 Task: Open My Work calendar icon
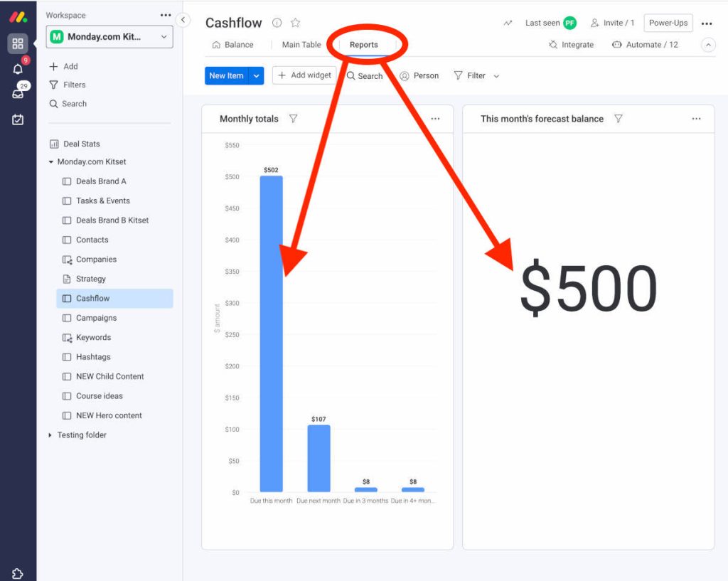point(18,119)
